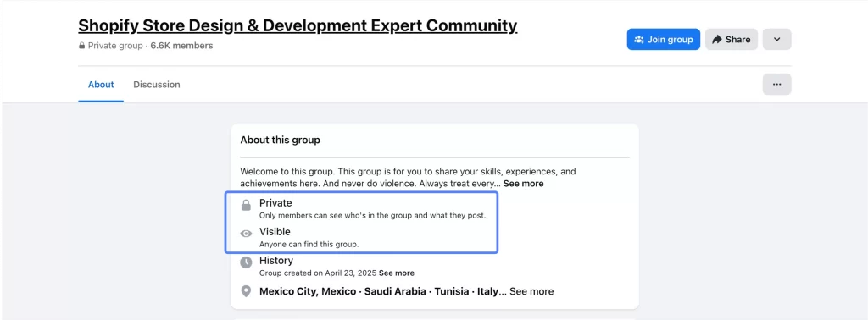This screenshot has width=868, height=320.
Task: Switch to the Discussion tab
Action: (157, 85)
